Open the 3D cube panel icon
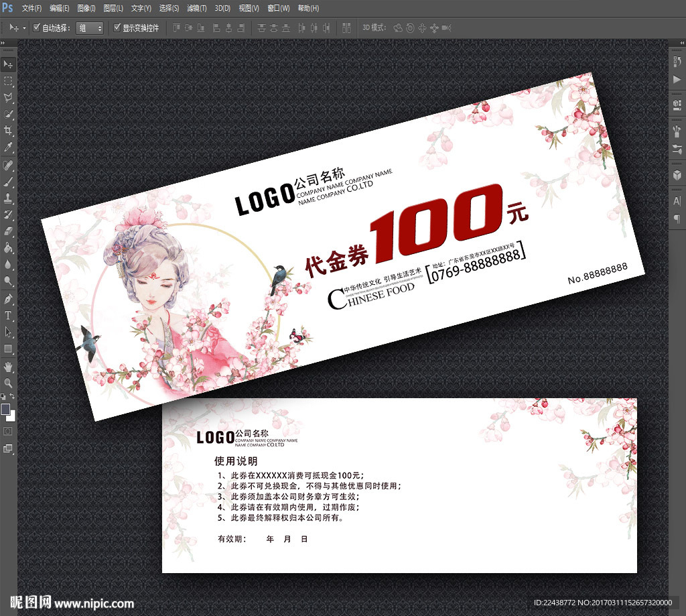Viewport: 686px width, 616px height. 677,175
